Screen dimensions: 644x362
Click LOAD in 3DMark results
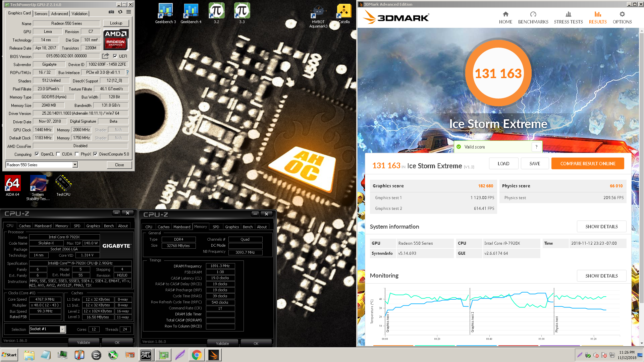503,164
